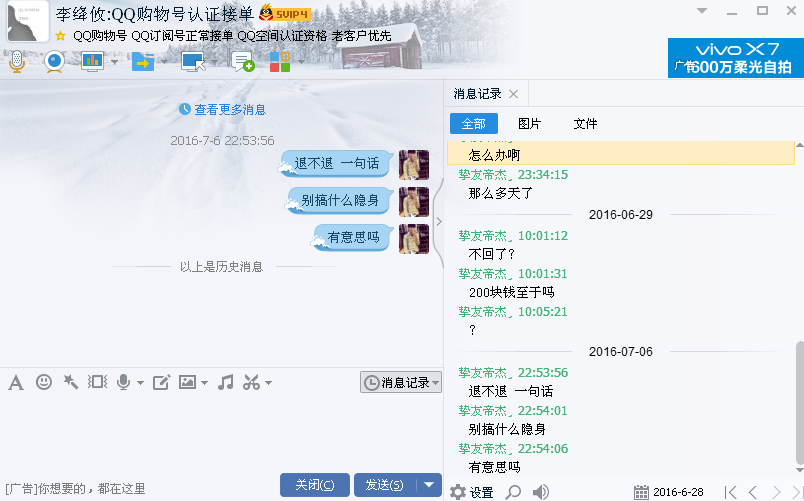The width and height of the screenshot is (804, 501).
Task: Select the 全部 tab in message records
Action: point(474,124)
